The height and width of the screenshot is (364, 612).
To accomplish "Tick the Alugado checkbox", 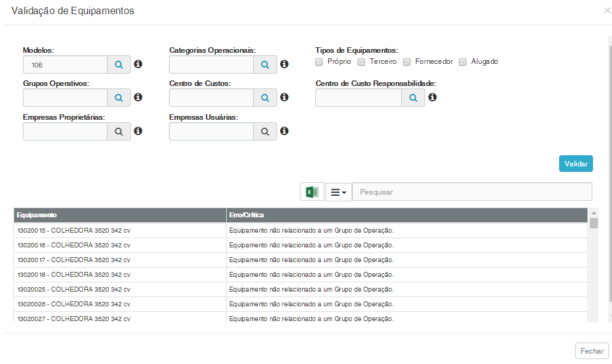I will coord(463,62).
